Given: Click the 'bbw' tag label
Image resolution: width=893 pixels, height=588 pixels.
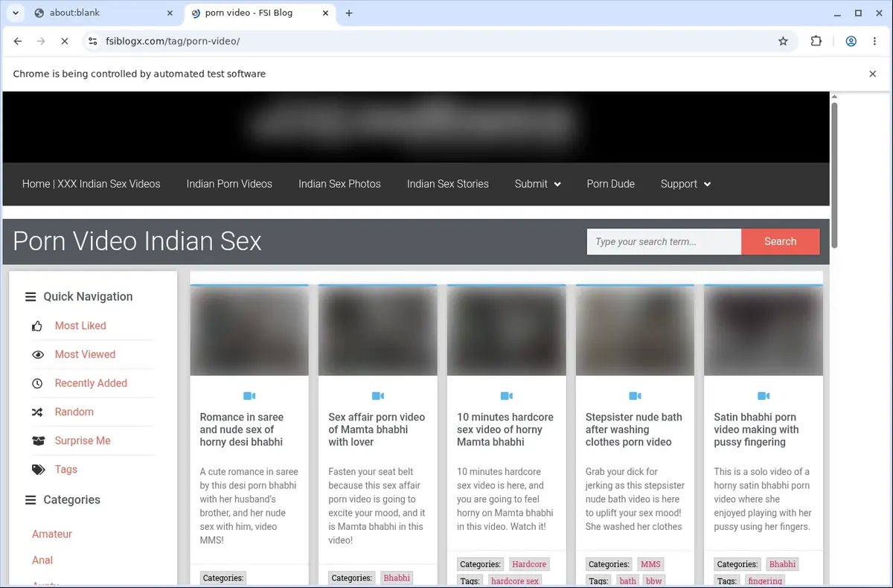Looking at the screenshot, I should pyautogui.click(x=653, y=581).
